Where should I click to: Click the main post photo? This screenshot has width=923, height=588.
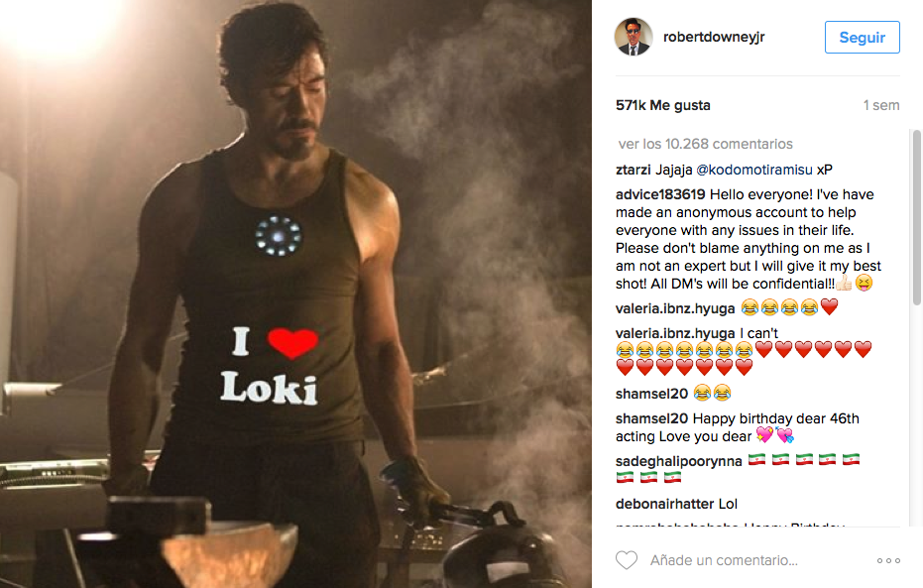295,294
